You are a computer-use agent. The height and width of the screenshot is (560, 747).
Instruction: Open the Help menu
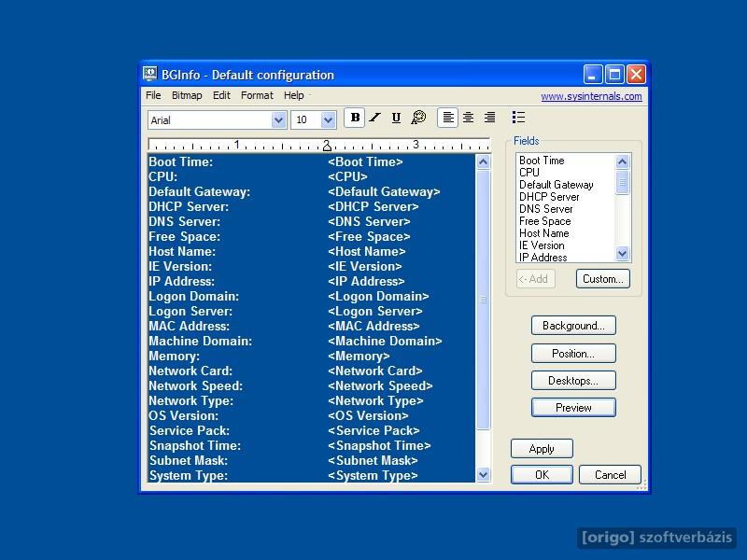(x=293, y=95)
